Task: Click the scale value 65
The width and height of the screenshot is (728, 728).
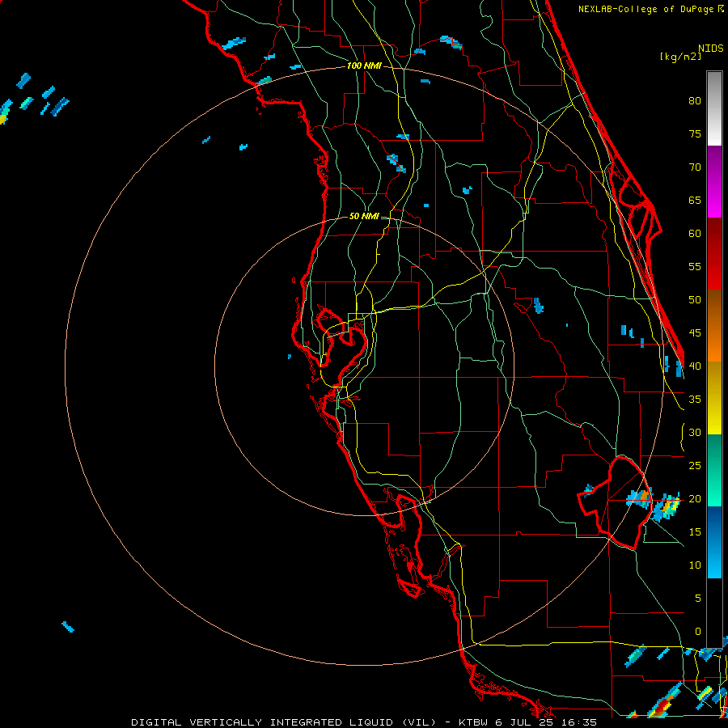Action: [x=695, y=200]
